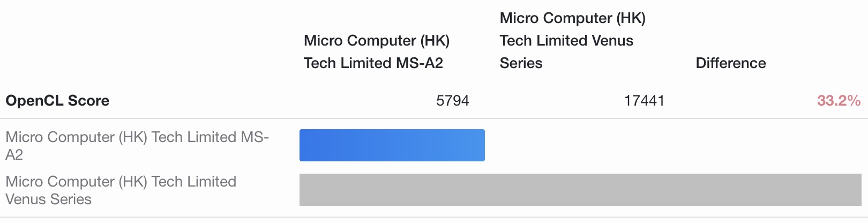Viewport: 868px width, 223px height.
Task: Click the OpenCL Score row label
Action: point(57,101)
